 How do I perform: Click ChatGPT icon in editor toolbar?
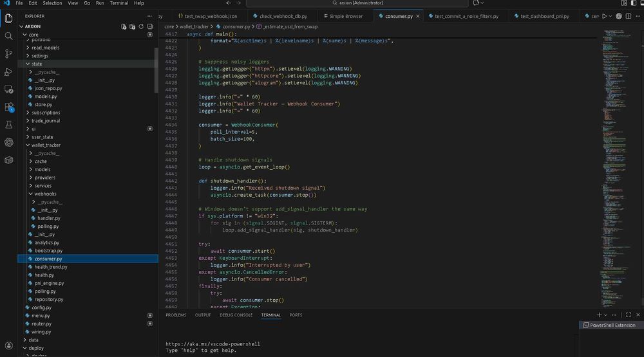[619, 16]
